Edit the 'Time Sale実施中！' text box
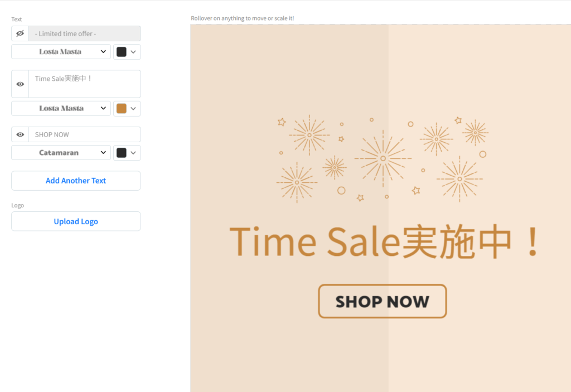 85,84
